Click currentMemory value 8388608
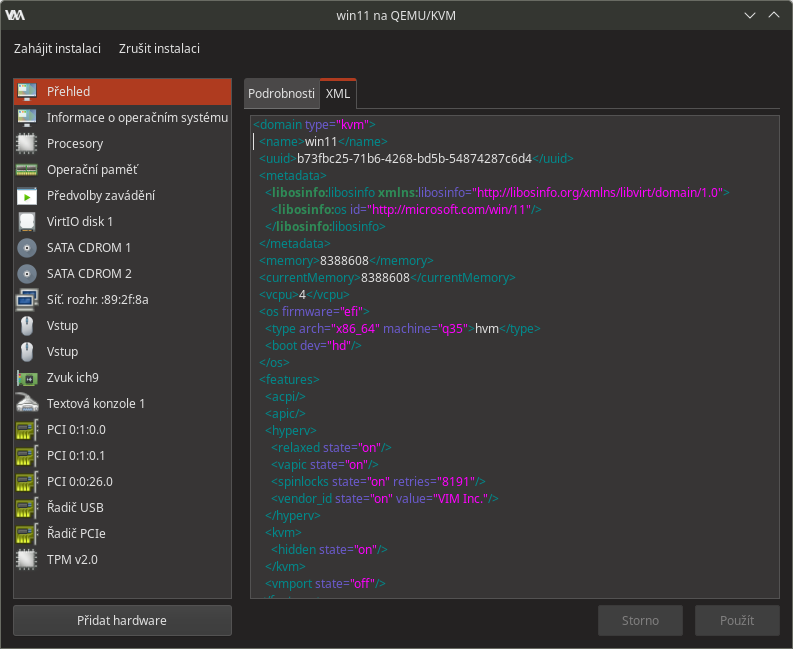Viewport: 793px width, 649px height. click(x=385, y=278)
